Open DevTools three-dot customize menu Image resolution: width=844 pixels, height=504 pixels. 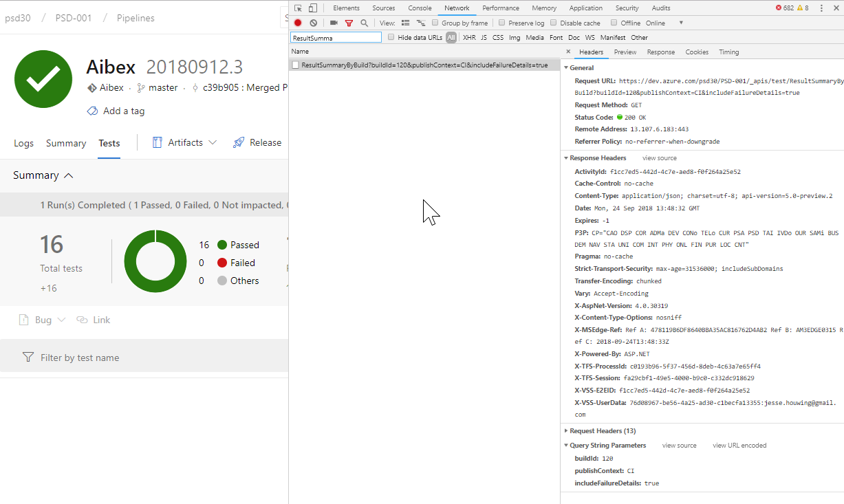tap(821, 8)
